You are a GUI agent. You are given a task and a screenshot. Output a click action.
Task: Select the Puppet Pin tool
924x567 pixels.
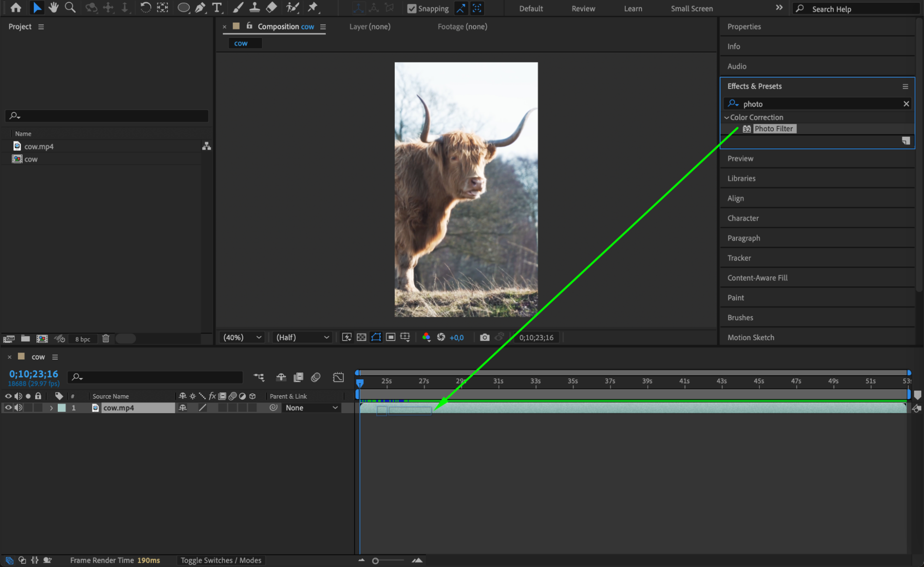[313, 7]
